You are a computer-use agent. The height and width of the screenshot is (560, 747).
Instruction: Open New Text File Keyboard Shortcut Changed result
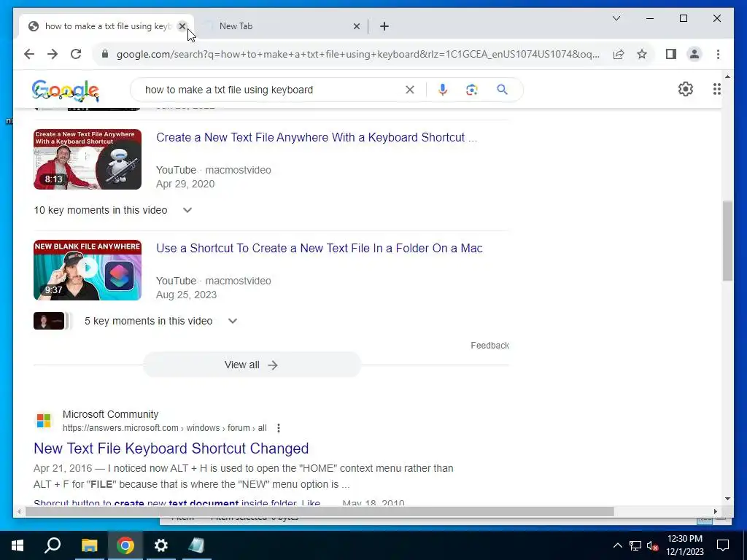[171, 448]
